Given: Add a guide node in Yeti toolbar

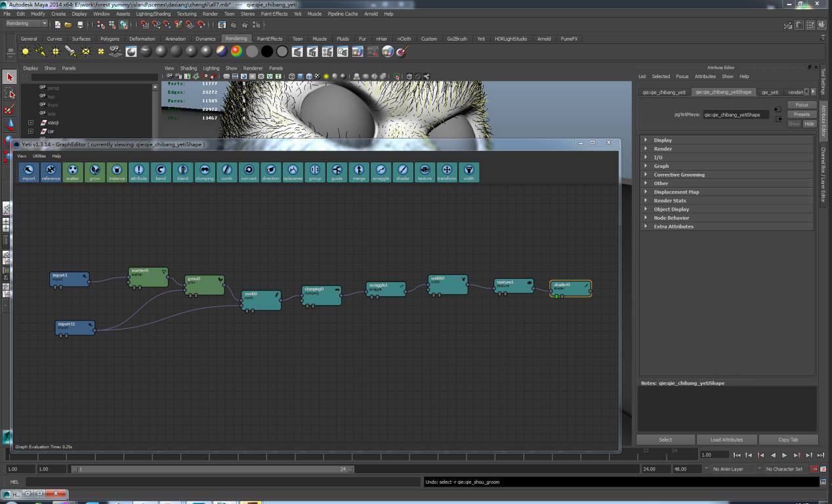Looking at the screenshot, I should pyautogui.click(x=337, y=172).
